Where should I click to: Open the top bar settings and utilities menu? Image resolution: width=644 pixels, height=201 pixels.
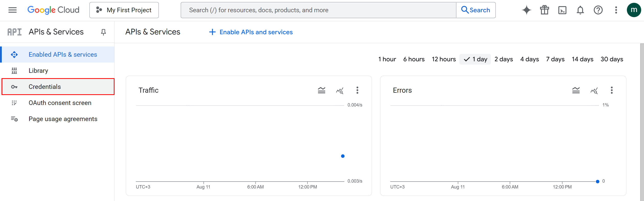616,10
